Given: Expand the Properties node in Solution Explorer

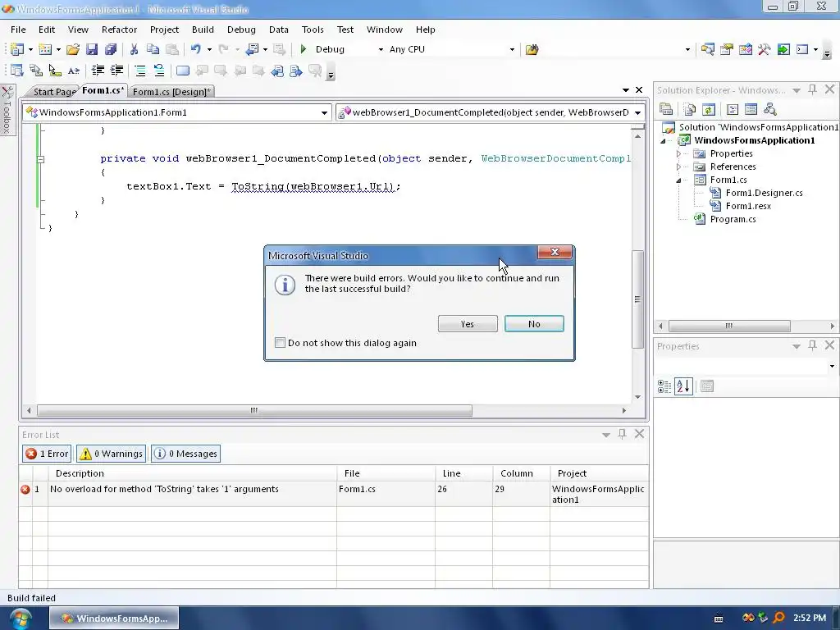Looking at the screenshot, I should (x=678, y=153).
